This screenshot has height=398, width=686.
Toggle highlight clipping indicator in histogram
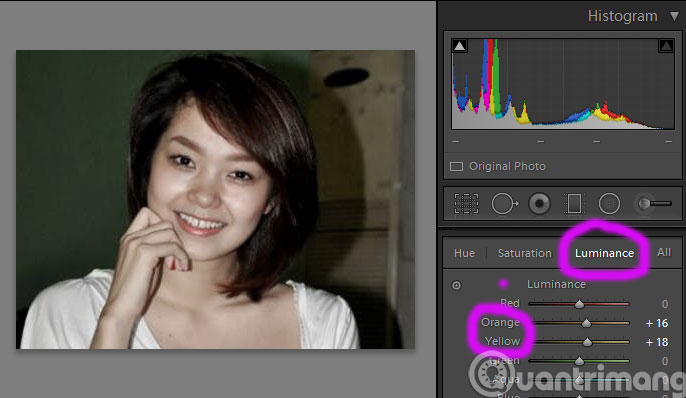pyautogui.click(x=666, y=45)
